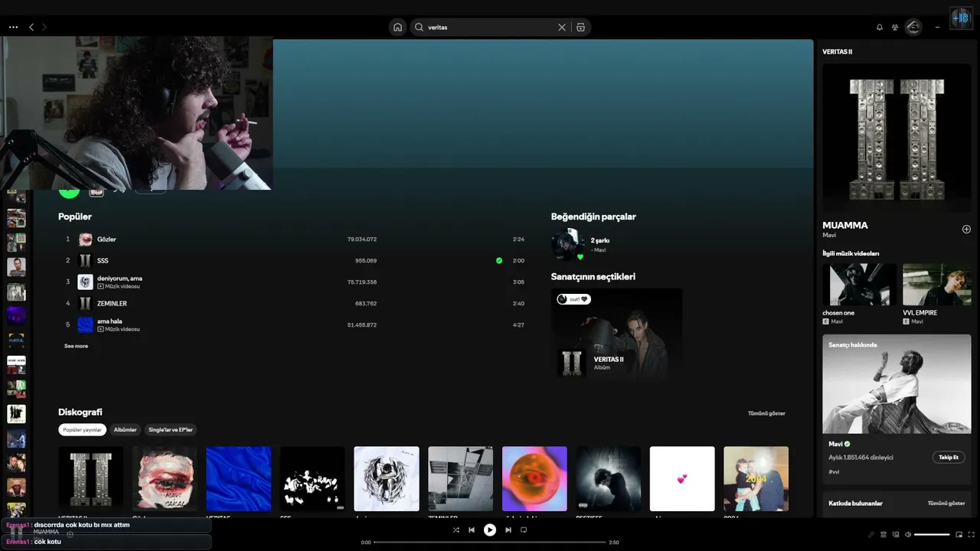Click the Gözler play count 79.034.072

click(362, 240)
